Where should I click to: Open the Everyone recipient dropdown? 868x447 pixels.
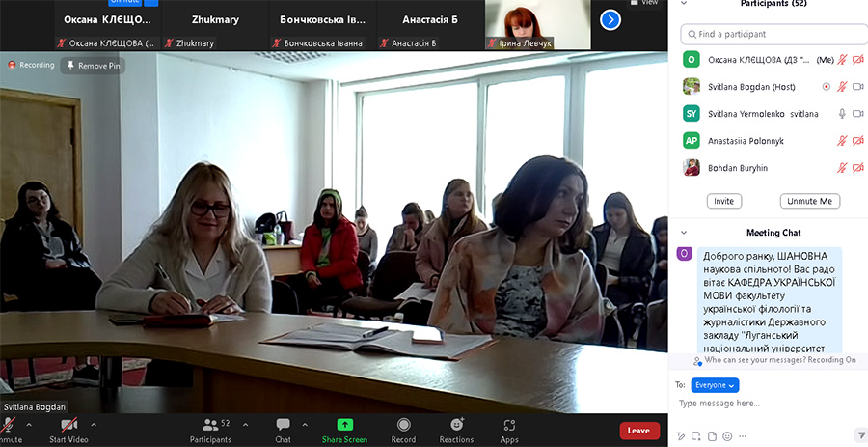(x=715, y=385)
